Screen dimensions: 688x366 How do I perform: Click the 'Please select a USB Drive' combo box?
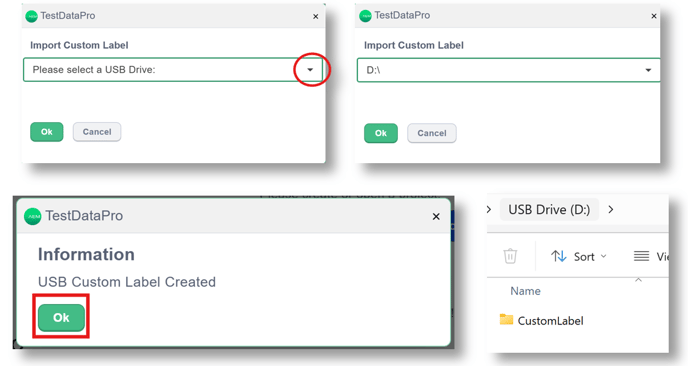point(173,70)
